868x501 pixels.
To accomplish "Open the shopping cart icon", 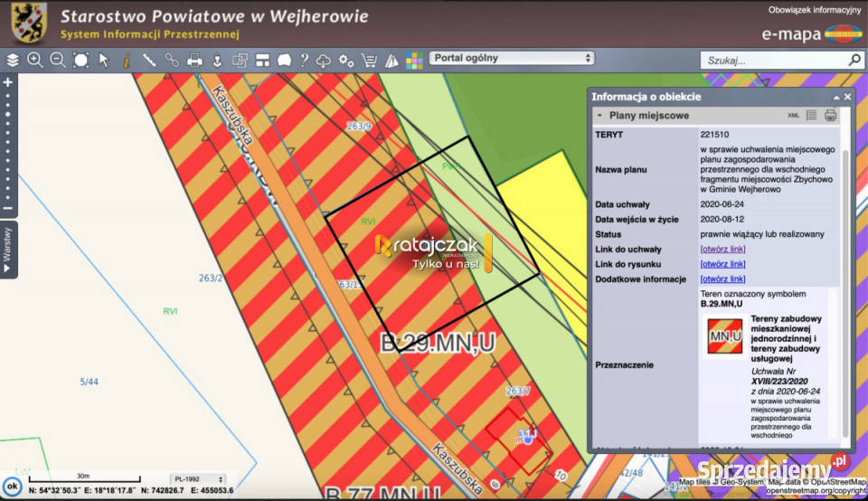I will coord(369,60).
